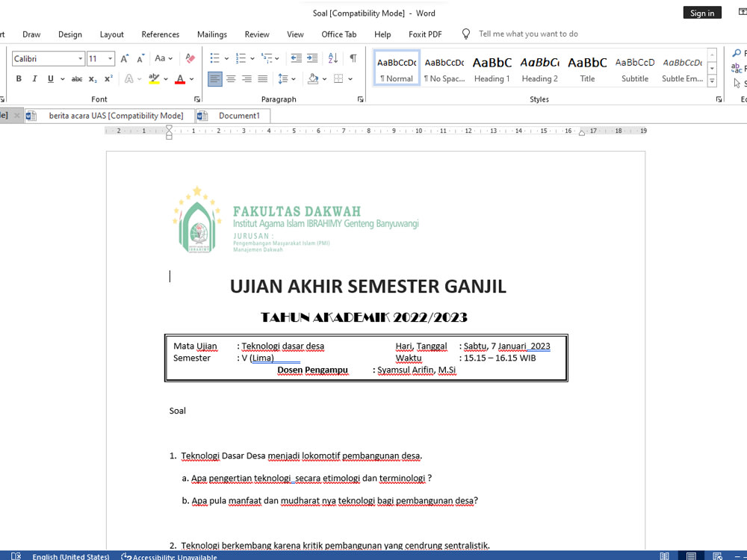This screenshot has height=560, width=747.
Task: Open Change Case dropdown
Action: click(x=164, y=58)
